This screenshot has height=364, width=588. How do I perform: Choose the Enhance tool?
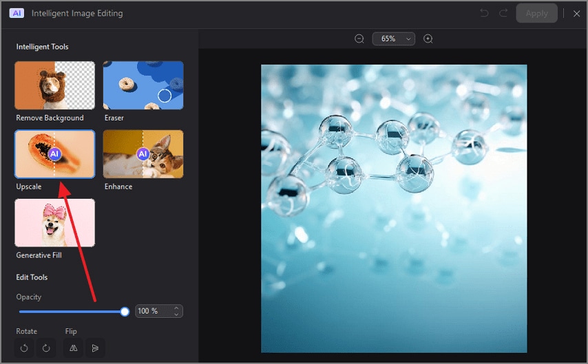[x=143, y=154]
